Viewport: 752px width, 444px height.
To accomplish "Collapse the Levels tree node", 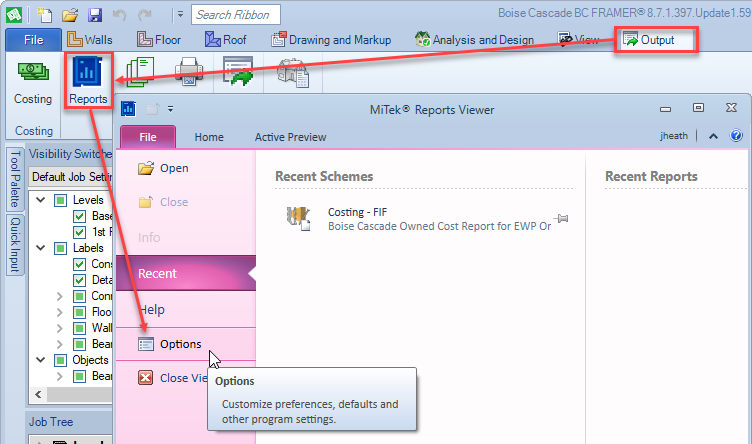I will (41, 200).
